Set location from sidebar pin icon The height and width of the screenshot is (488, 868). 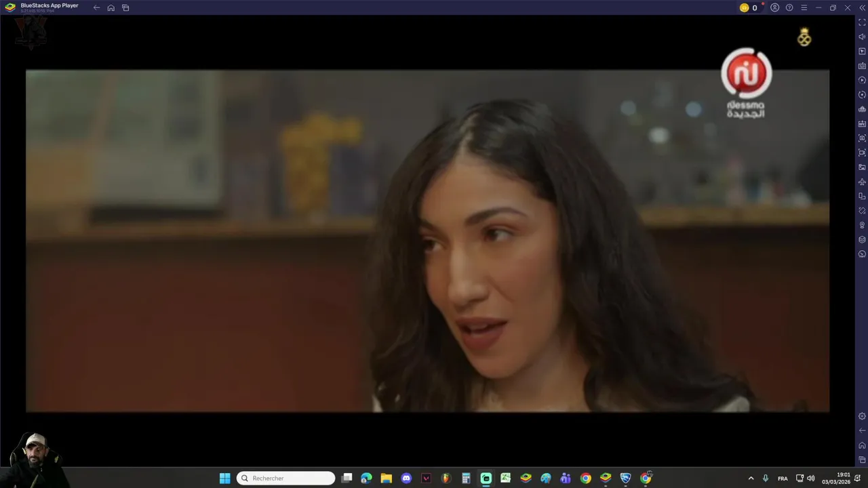pyautogui.click(x=862, y=225)
